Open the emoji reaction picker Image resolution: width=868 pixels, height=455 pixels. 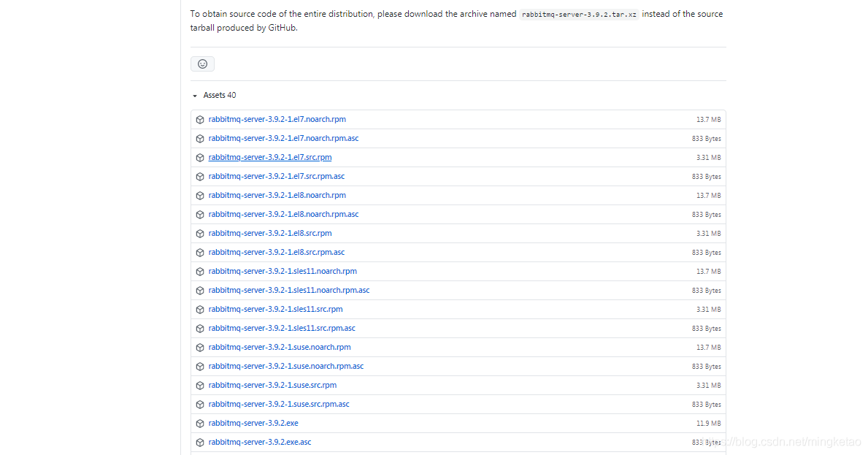[202, 64]
